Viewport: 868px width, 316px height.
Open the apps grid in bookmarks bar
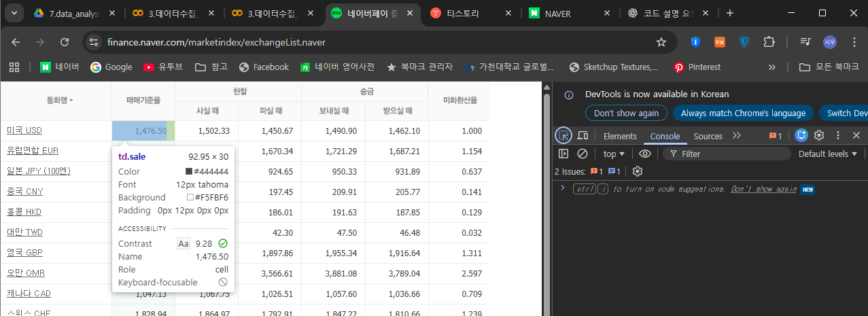(x=15, y=67)
